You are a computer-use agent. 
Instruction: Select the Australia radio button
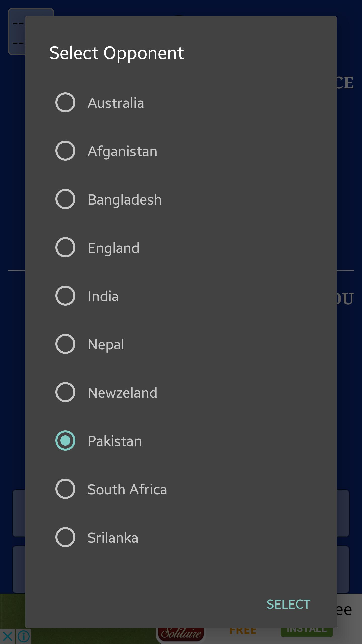pos(65,102)
